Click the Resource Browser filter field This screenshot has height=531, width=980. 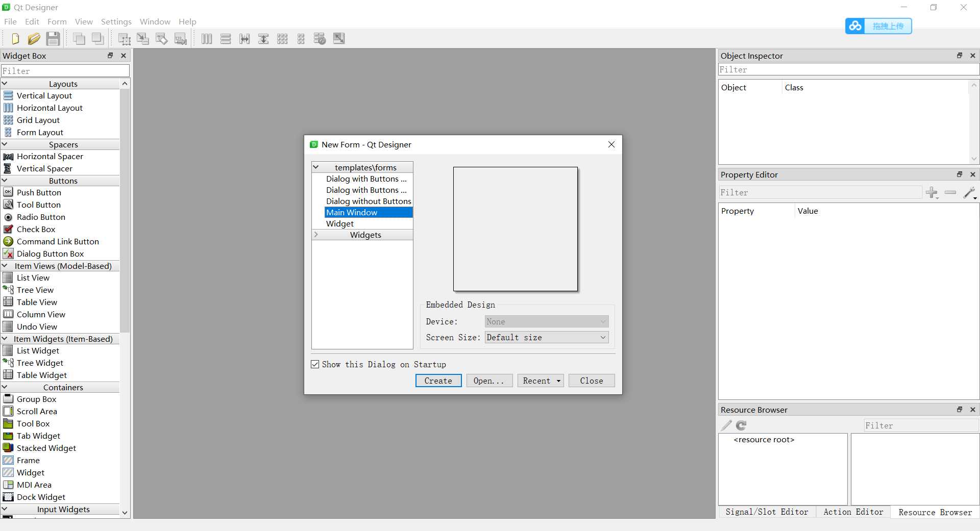[921, 425]
